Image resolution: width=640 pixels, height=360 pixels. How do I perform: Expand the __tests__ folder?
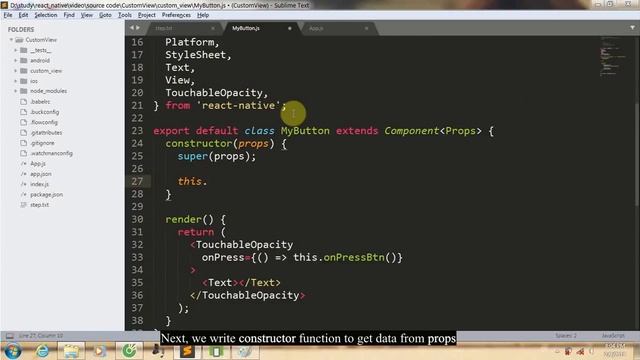(x=16, y=50)
